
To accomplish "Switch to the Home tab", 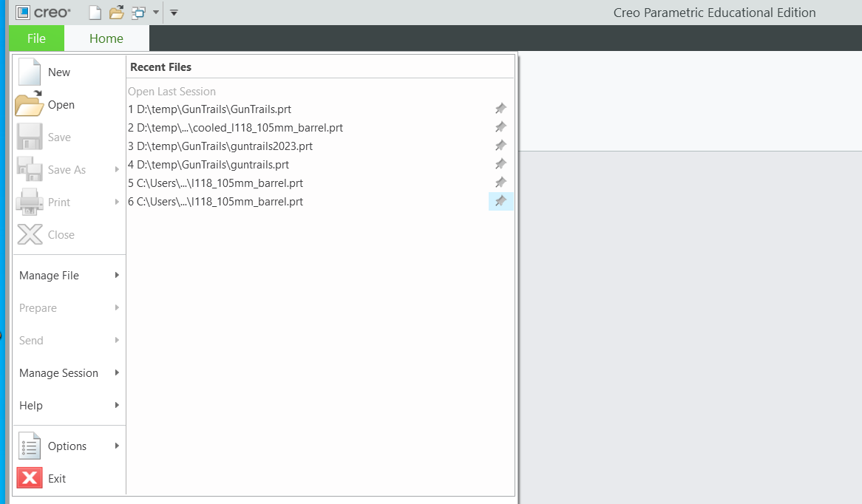I will pyautogui.click(x=106, y=38).
